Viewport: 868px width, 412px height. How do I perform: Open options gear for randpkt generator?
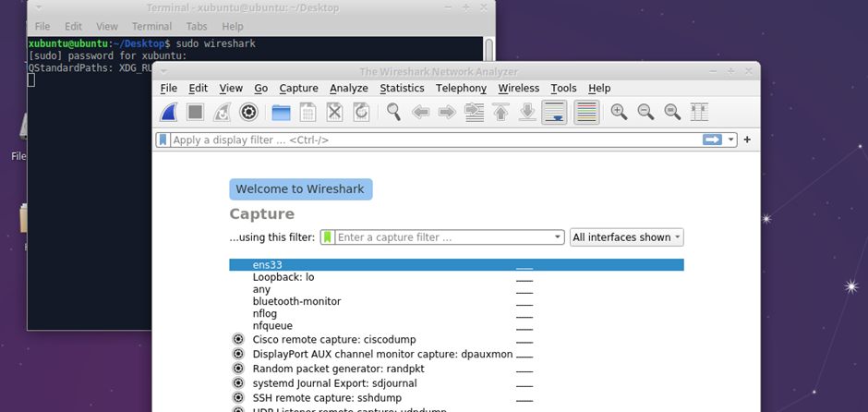238,369
